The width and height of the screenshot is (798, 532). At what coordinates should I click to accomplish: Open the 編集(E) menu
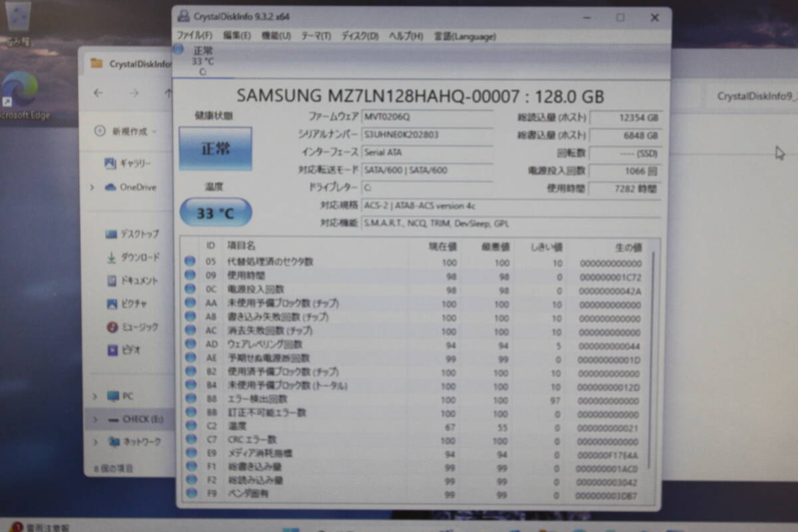[237, 36]
